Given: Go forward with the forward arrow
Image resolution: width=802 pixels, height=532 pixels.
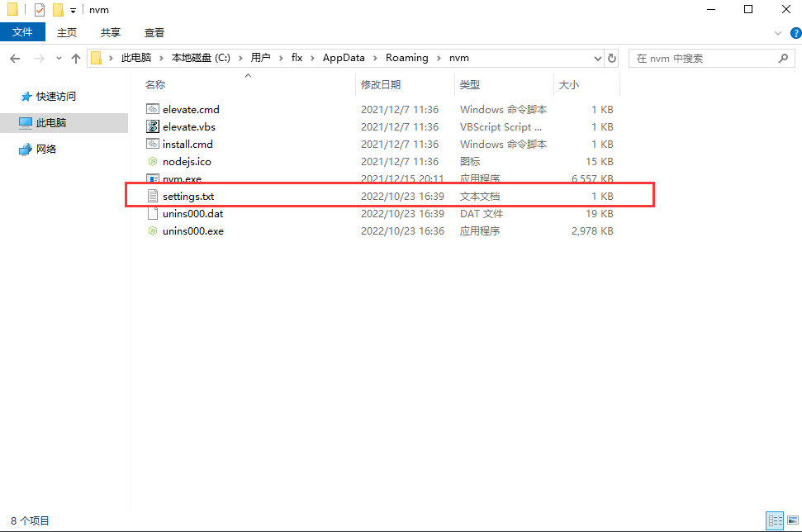Looking at the screenshot, I should click(x=39, y=59).
